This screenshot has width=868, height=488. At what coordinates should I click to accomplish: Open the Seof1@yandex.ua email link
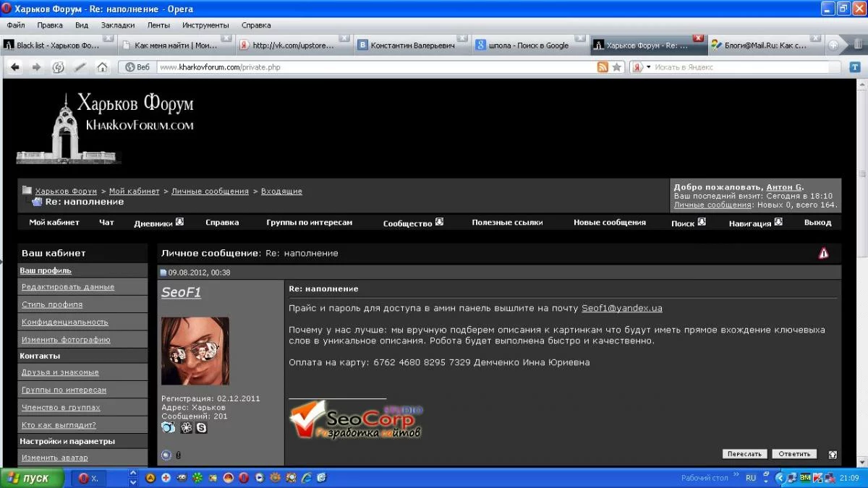pos(622,308)
